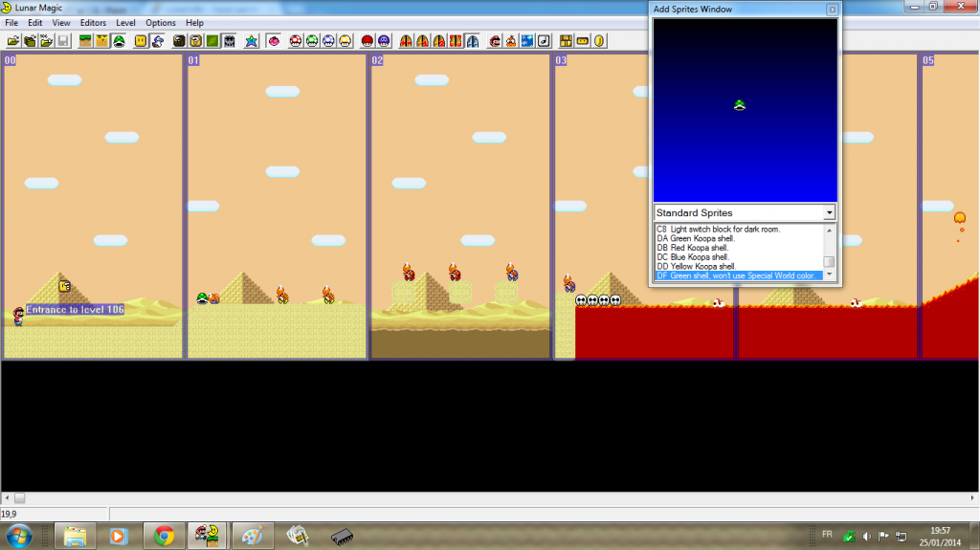Click the Mario face toolbar icon
Image resolution: width=980 pixels, height=550 pixels.
click(495, 41)
